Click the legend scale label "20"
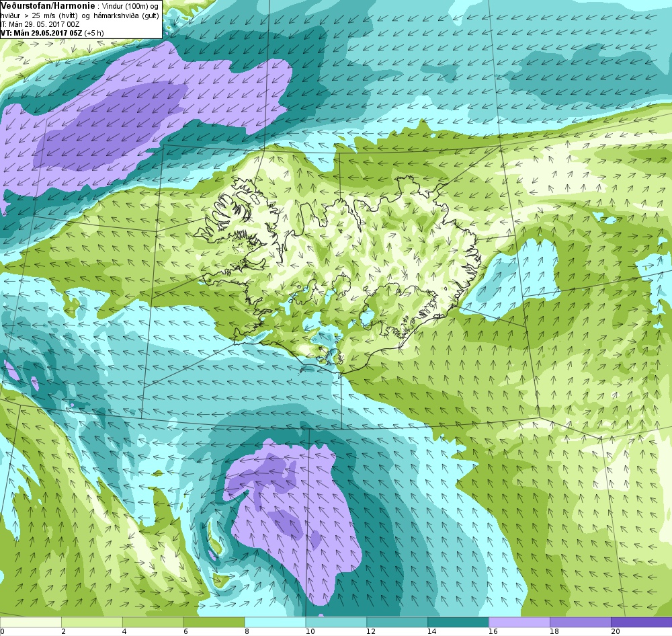This screenshot has width=672, height=636. tap(616, 631)
